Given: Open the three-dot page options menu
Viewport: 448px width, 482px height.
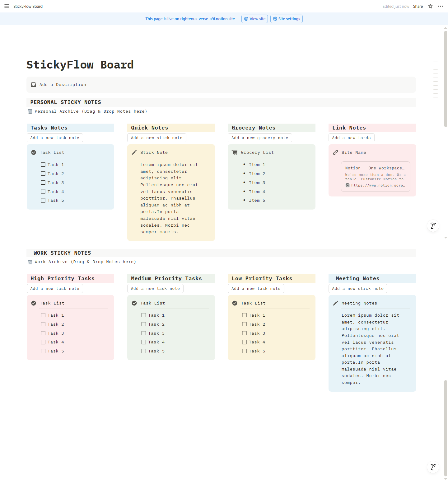Looking at the screenshot, I should (x=440, y=6).
